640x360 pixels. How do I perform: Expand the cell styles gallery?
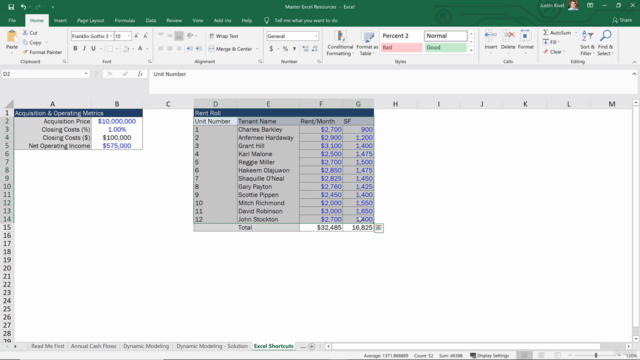pos(471,51)
